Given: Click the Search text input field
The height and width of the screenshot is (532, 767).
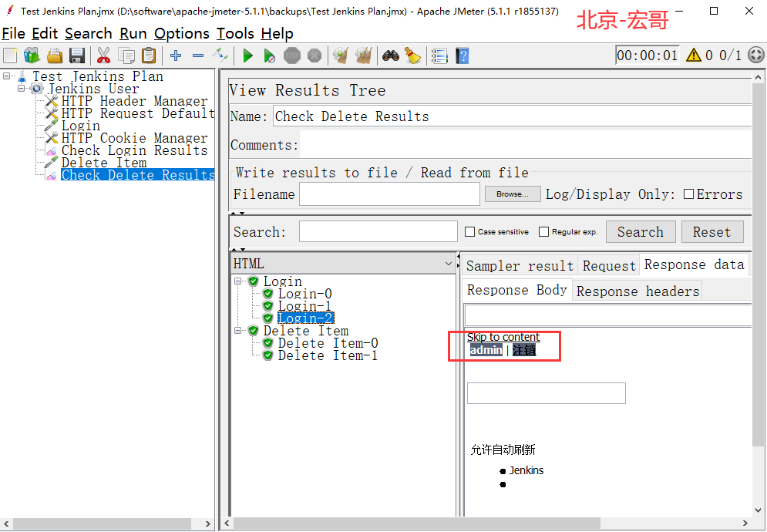Looking at the screenshot, I should (378, 231).
